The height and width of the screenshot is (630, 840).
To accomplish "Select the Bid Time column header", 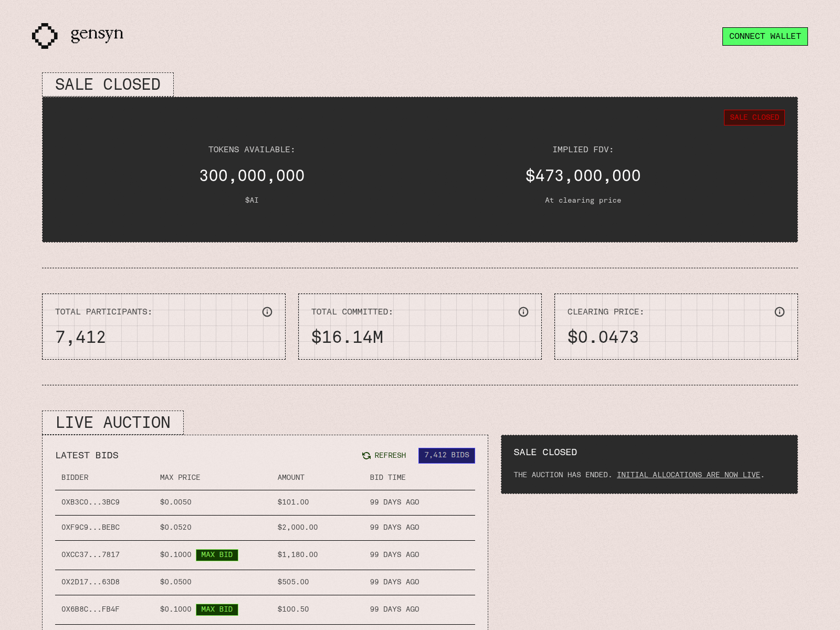I will (387, 477).
